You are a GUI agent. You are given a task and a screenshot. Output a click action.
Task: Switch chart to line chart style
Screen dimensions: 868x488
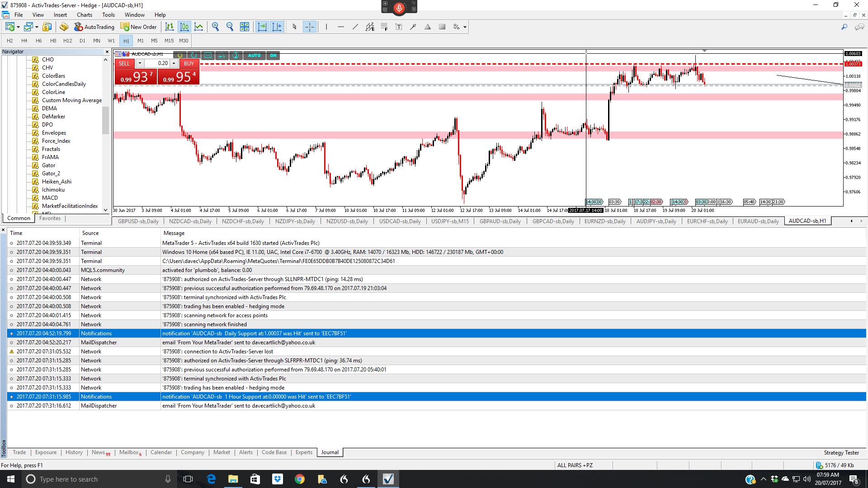[x=199, y=27]
